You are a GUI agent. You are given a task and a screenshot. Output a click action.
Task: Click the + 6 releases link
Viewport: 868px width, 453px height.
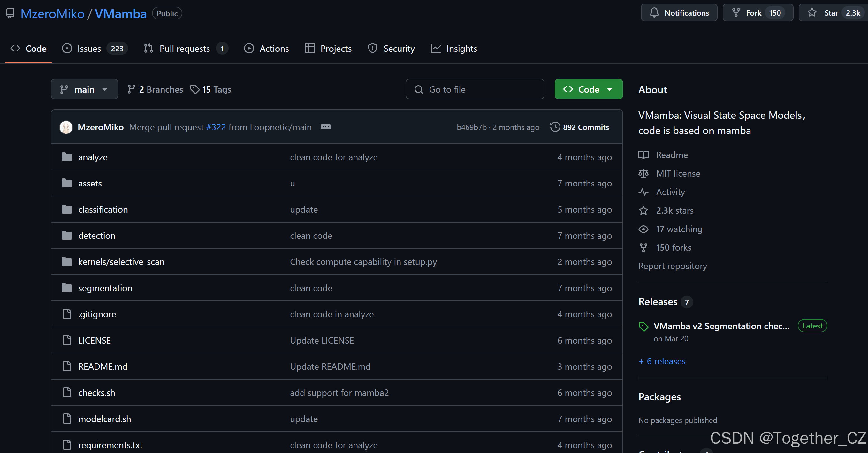[x=662, y=361]
